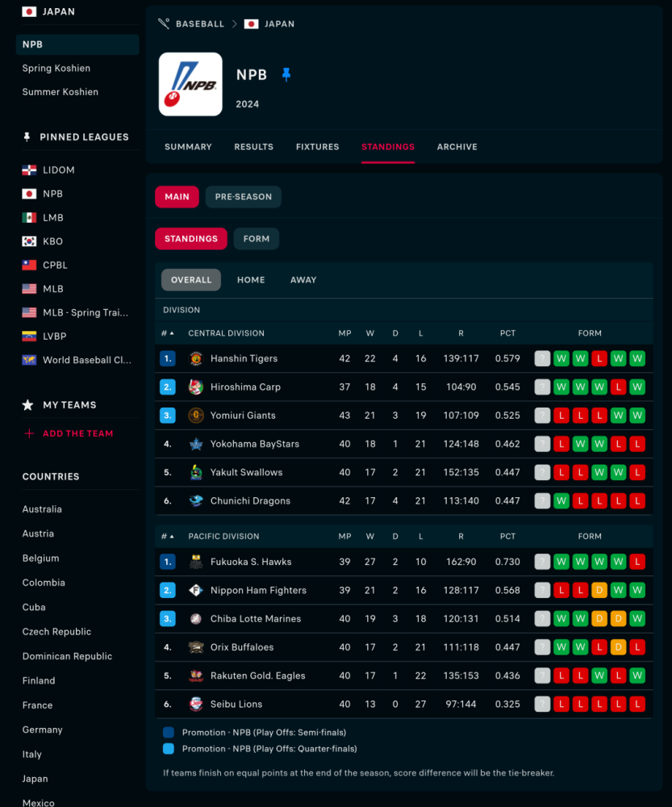Viewport: 672px width, 807px height.
Task: Click the Mexico flag beside LMB
Action: coord(29,218)
